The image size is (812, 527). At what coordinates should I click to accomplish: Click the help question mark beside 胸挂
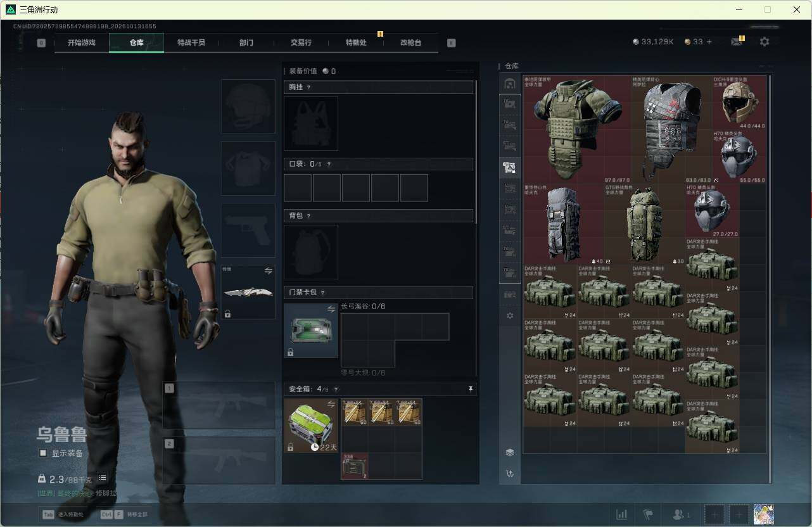click(x=309, y=87)
